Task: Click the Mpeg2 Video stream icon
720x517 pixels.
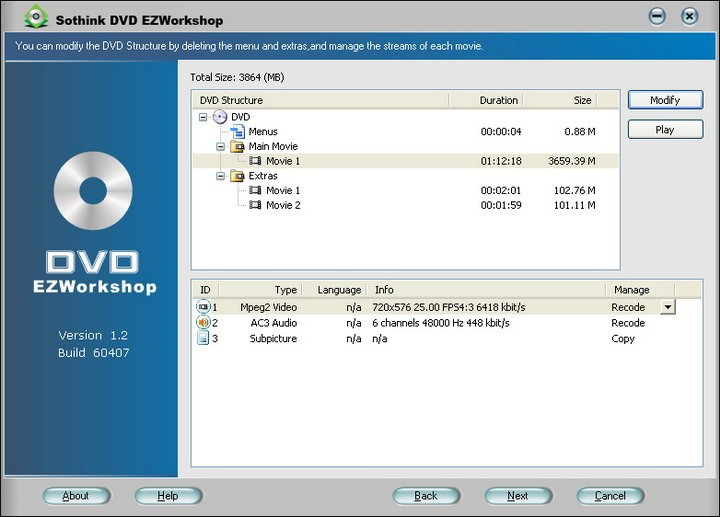Action: point(203,307)
